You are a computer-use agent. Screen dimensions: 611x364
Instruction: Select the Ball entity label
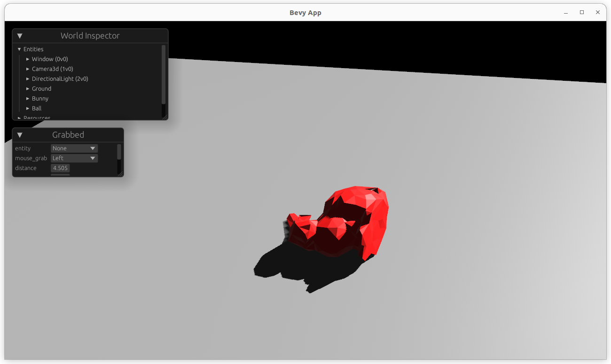pos(37,108)
